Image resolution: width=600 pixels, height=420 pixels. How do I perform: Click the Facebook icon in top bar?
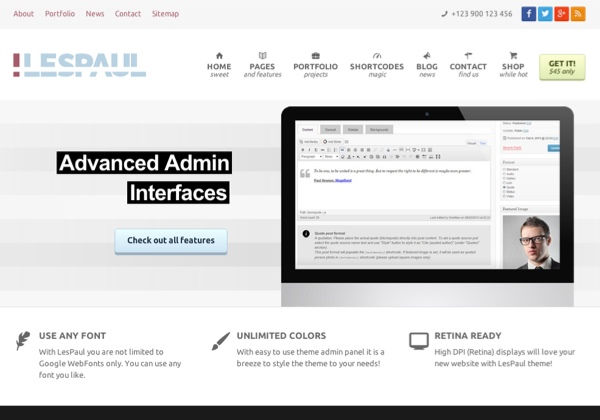[529, 14]
